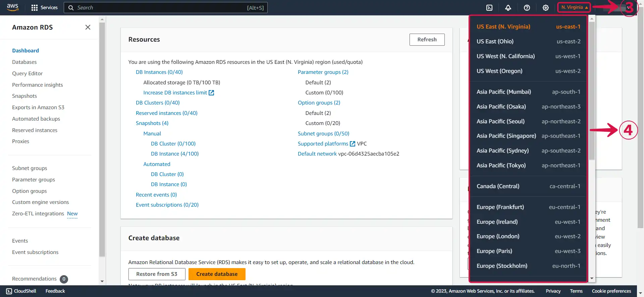Open Option groups (2) link

319,103
